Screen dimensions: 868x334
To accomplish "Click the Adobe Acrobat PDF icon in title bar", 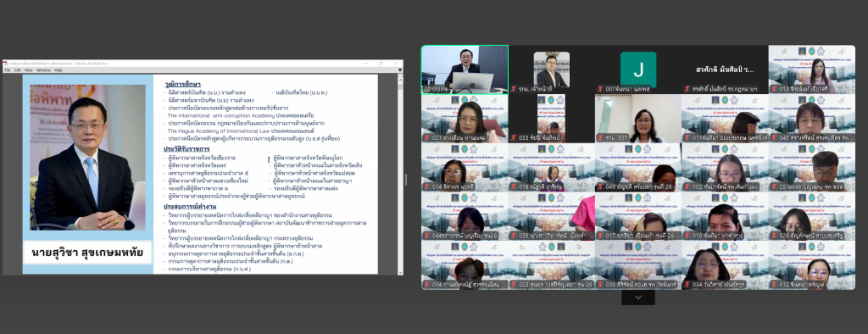I will coord(6,63).
